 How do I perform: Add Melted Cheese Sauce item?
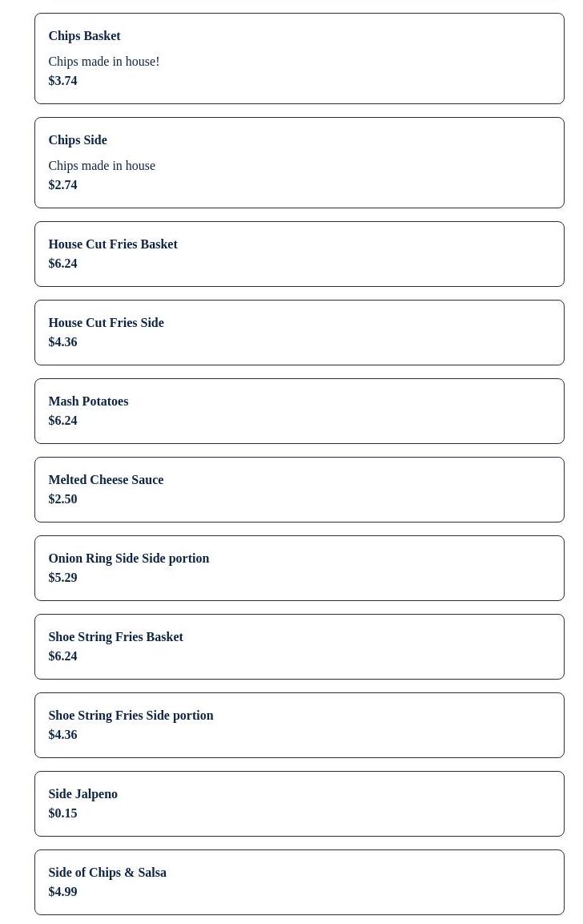300,489
